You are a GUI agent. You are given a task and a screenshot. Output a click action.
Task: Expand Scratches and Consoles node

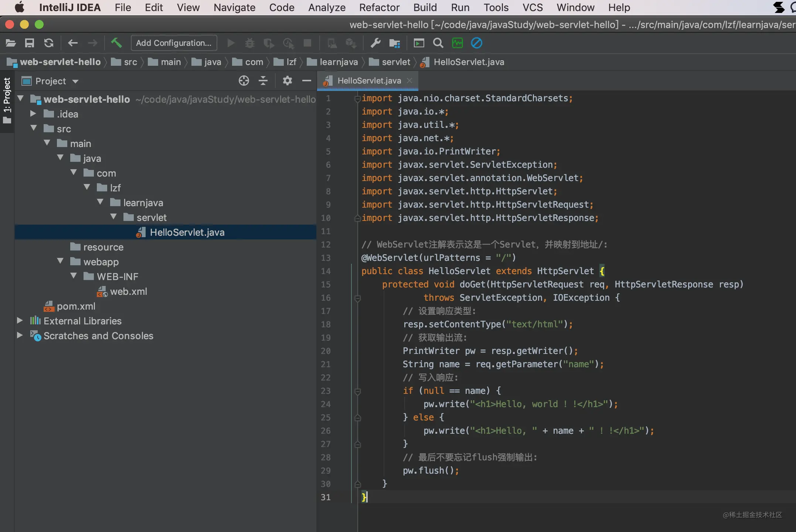pyautogui.click(x=20, y=335)
